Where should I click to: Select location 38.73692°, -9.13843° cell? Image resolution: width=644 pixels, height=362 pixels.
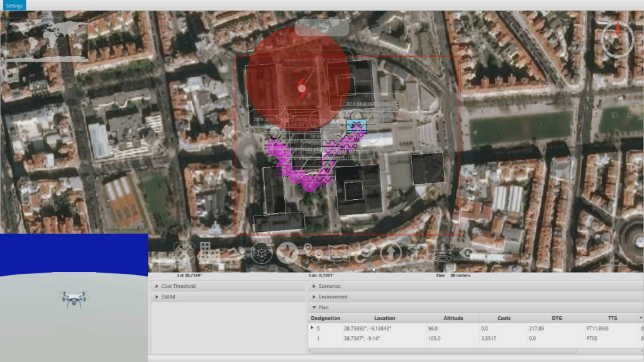(384, 328)
